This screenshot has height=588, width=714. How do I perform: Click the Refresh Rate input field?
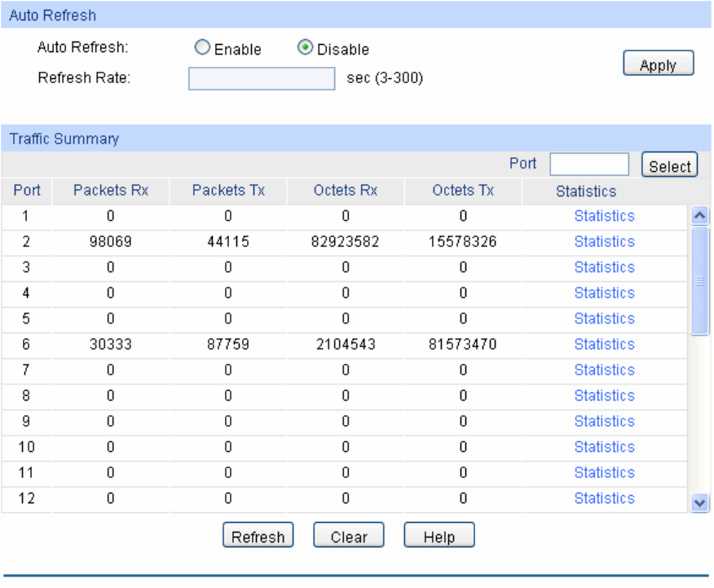(x=262, y=79)
